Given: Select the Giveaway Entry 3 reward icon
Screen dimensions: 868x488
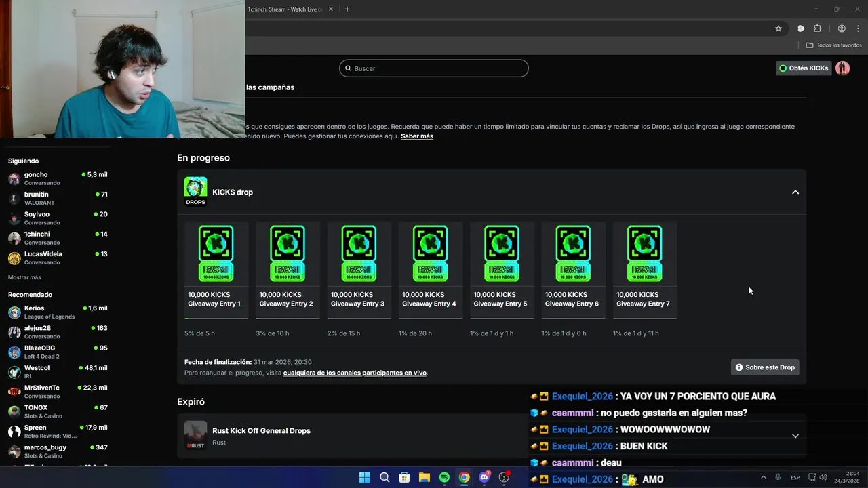Looking at the screenshot, I should 359,253.
